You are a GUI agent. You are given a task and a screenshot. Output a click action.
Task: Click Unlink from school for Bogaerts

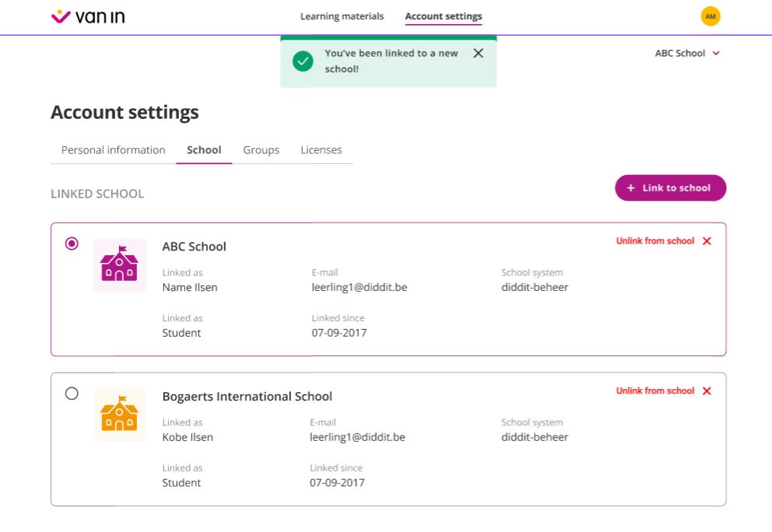click(x=654, y=391)
